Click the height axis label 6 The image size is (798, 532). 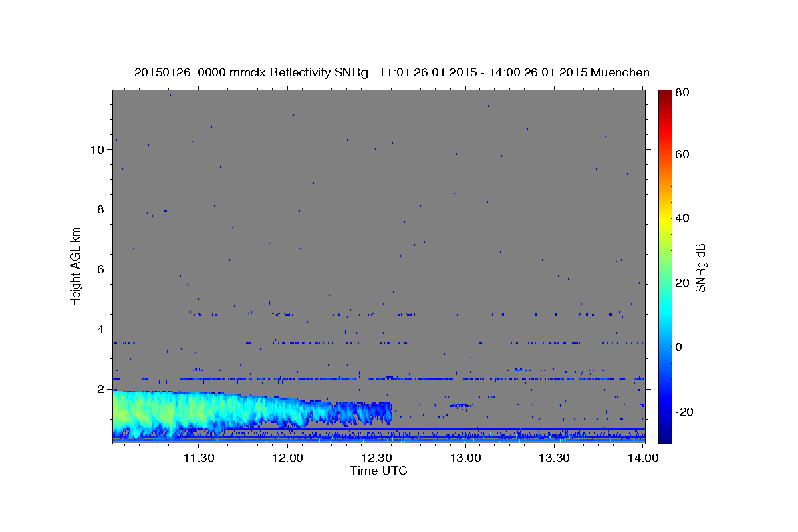[100, 269]
